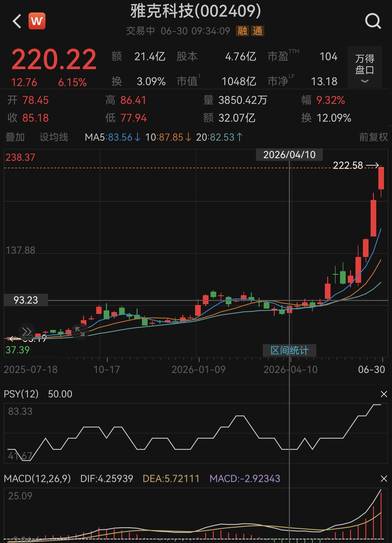Viewport: 392px width, 543px height.
Task: Tap the 市盈 TTM value 104
Action: (328, 57)
